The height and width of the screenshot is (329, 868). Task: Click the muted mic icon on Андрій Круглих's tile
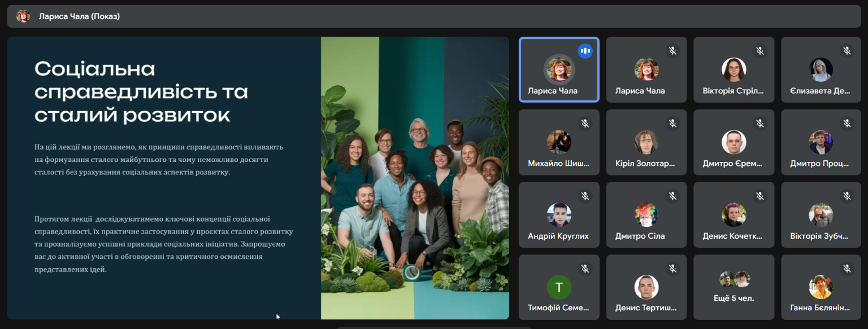tap(585, 196)
